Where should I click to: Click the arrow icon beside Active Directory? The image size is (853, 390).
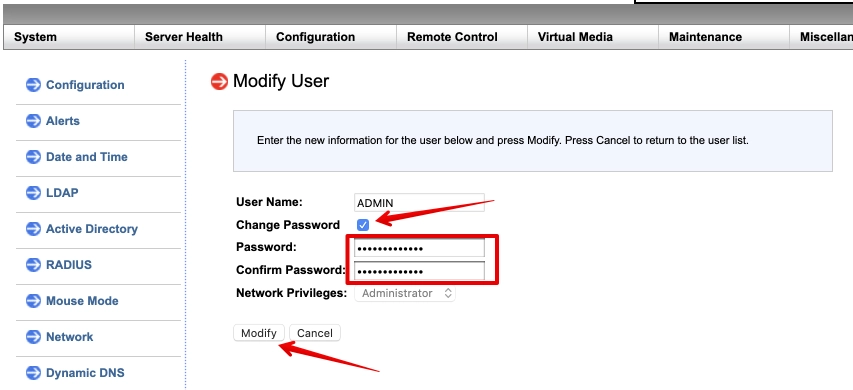pyautogui.click(x=33, y=229)
